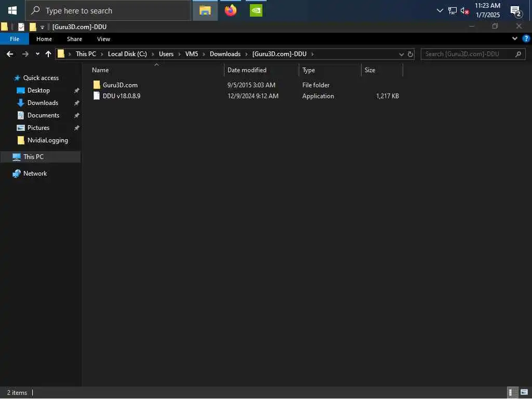
Task: Click the Application type cell
Action: click(x=318, y=96)
